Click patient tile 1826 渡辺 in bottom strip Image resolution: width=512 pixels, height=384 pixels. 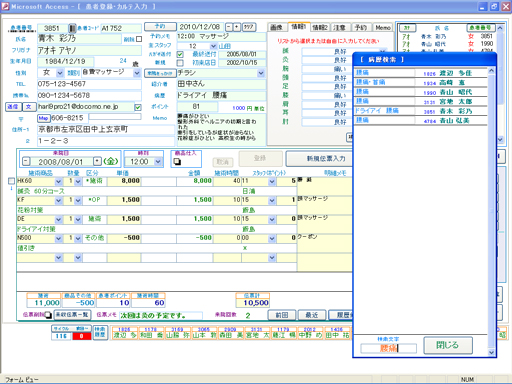(x=124, y=333)
